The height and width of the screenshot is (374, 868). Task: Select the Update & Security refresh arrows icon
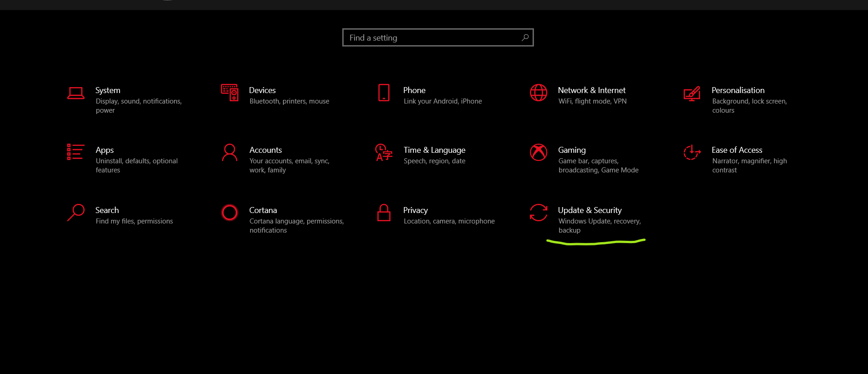[539, 213]
